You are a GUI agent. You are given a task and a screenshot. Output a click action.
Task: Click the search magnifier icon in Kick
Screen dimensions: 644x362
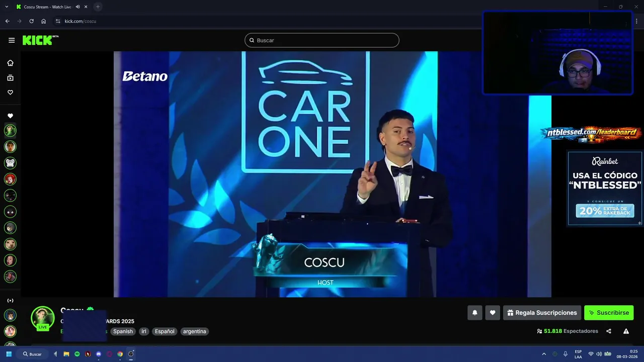[252, 40]
